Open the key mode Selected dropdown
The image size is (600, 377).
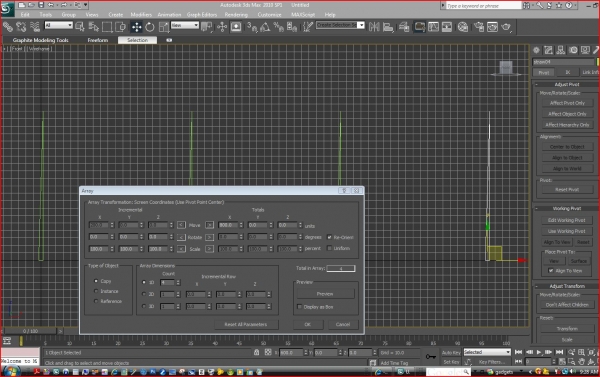pos(487,352)
